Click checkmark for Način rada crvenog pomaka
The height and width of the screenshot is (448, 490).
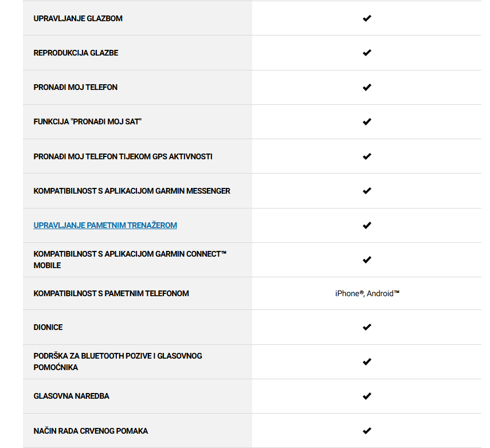367,431
